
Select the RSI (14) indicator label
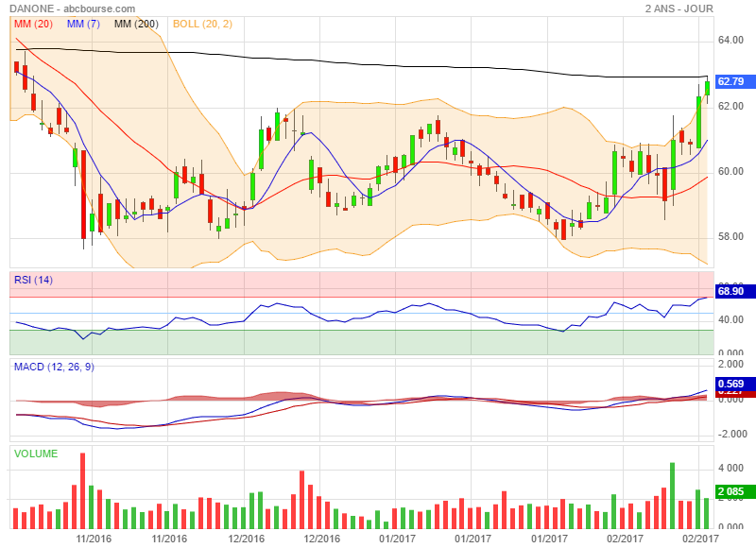click(x=33, y=280)
